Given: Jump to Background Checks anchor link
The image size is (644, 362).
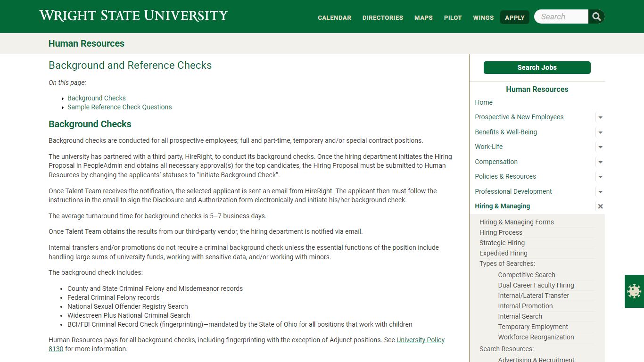Looking at the screenshot, I should 97,98.
